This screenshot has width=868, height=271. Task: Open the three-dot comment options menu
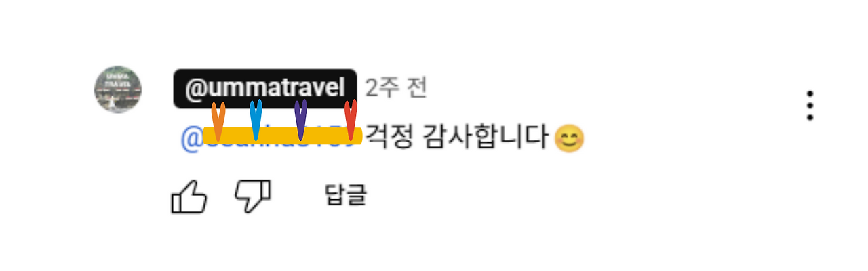(x=810, y=106)
